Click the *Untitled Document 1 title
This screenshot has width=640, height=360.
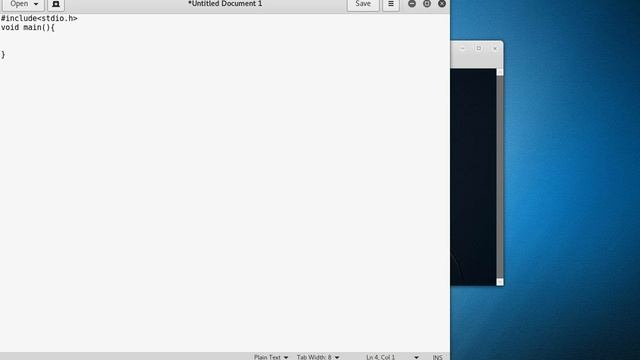[x=225, y=4]
